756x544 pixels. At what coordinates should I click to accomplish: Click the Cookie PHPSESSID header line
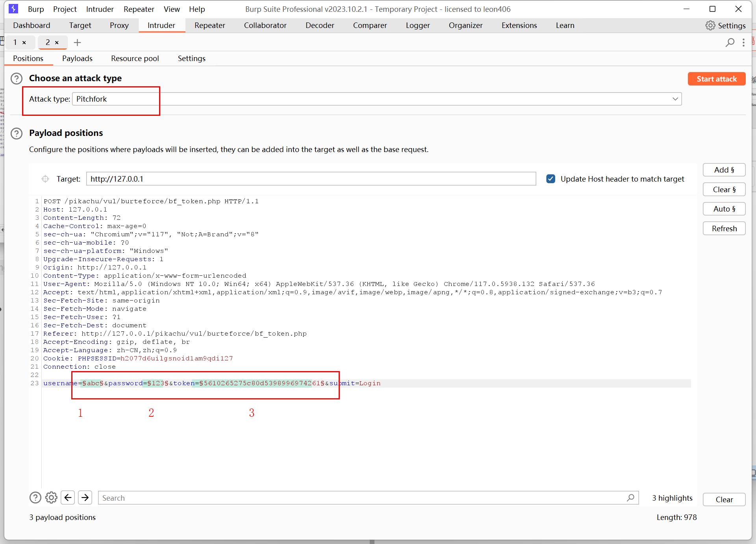pos(138,358)
